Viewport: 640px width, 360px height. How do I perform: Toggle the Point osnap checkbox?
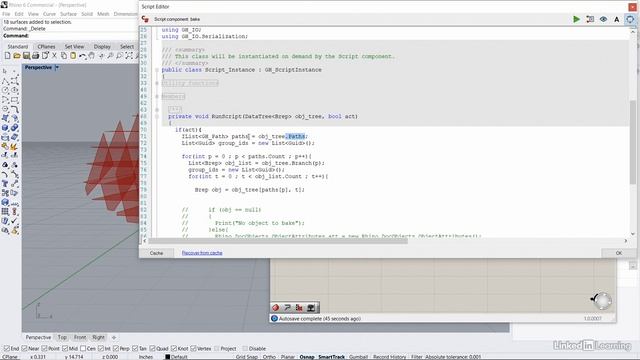click(x=44, y=349)
